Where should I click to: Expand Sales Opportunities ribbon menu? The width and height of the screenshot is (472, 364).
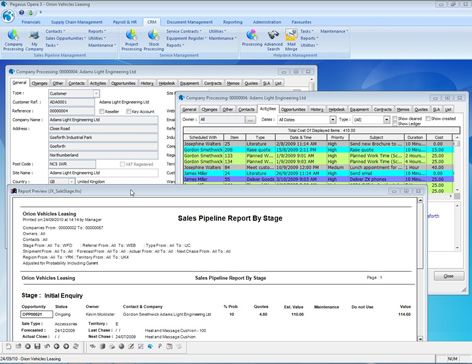(66, 38)
